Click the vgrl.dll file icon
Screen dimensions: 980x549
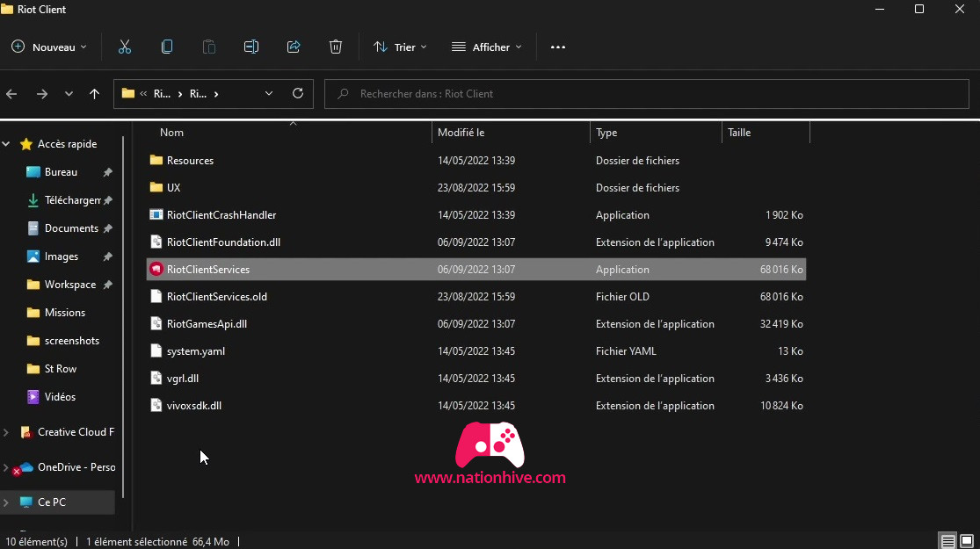(156, 379)
